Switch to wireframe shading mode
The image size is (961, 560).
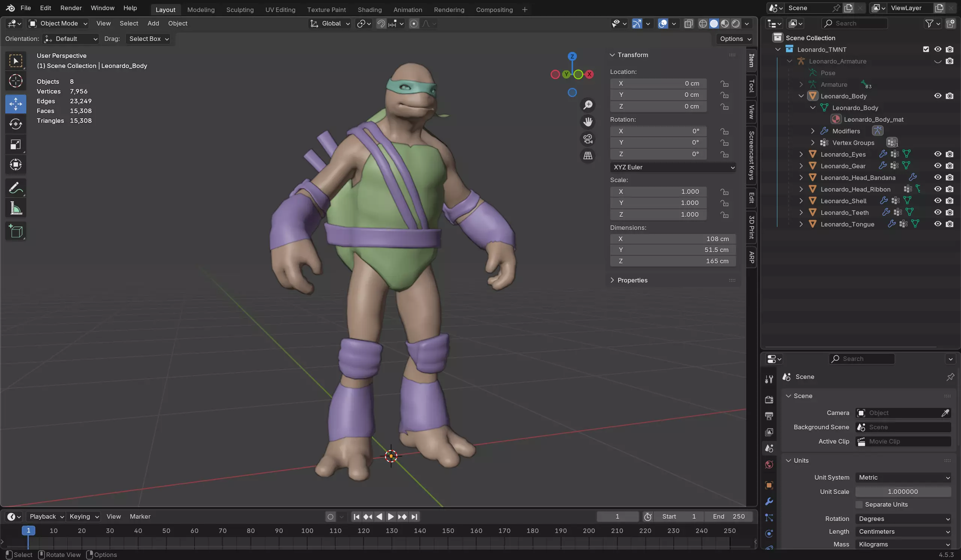click(703, 24)
